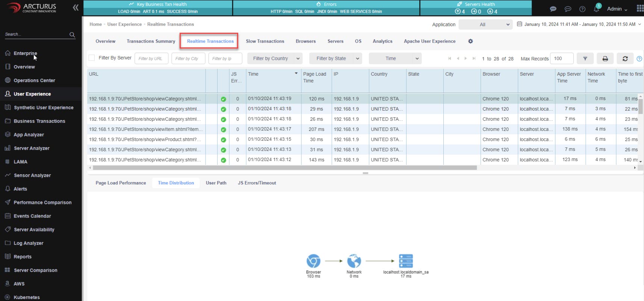
Task: Click the Servers Health panel
Action: [x=476, y=8]
